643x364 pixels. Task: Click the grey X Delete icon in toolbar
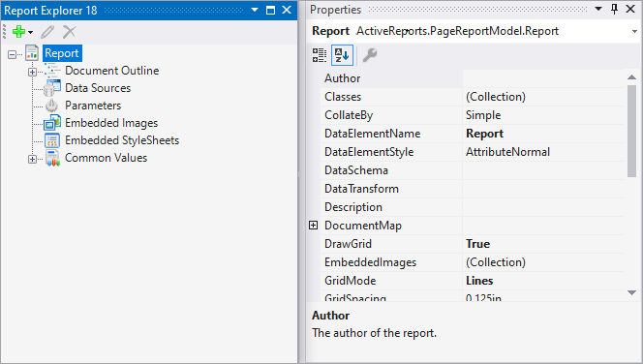[x=70, y=32]
